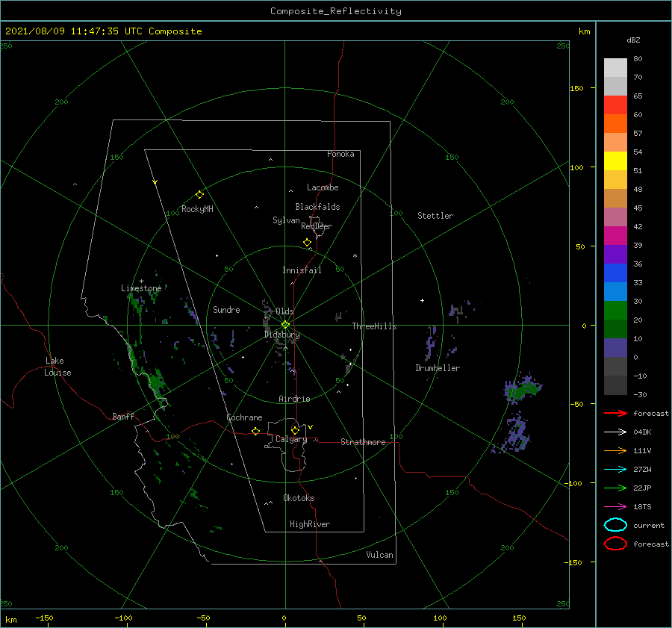Select the bright green 20 dBZ color swatch
This screenshot has width=672, height=628.
click(x=615, y=310)
